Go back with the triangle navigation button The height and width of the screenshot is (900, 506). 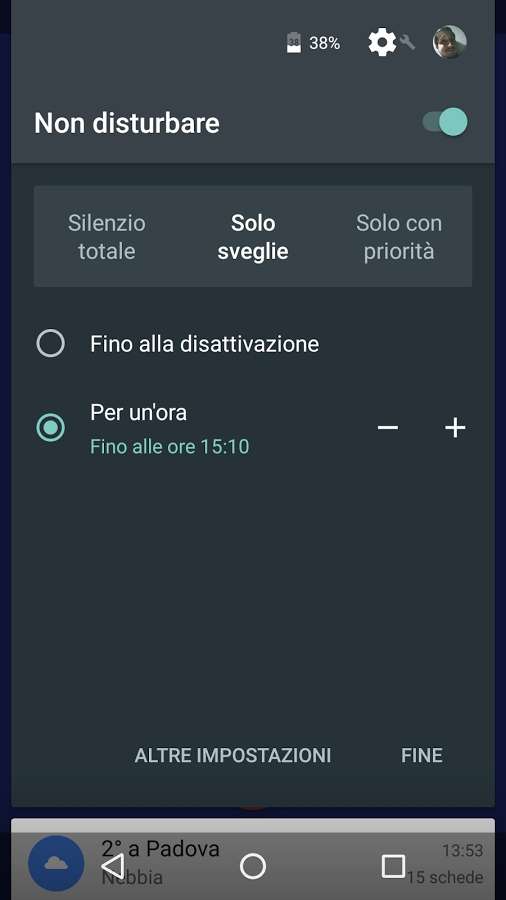click(x=113, y=866)
